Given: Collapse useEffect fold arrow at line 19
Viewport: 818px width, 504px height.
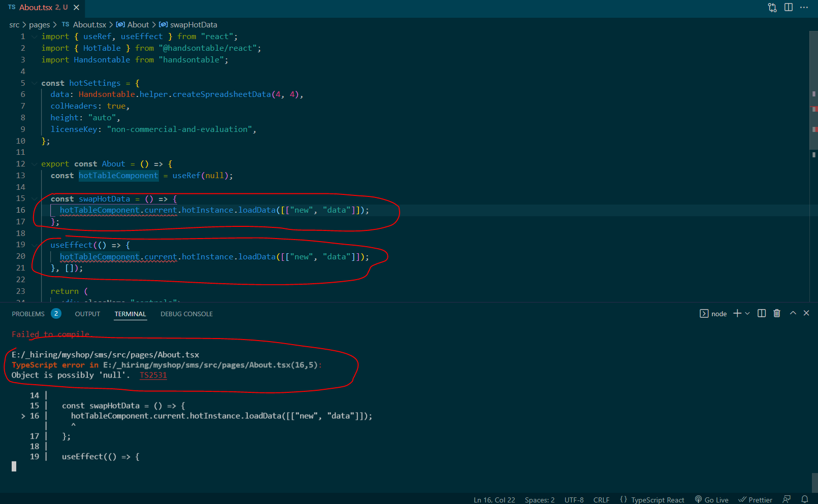Looking at the screenshot, I should 35,245.
